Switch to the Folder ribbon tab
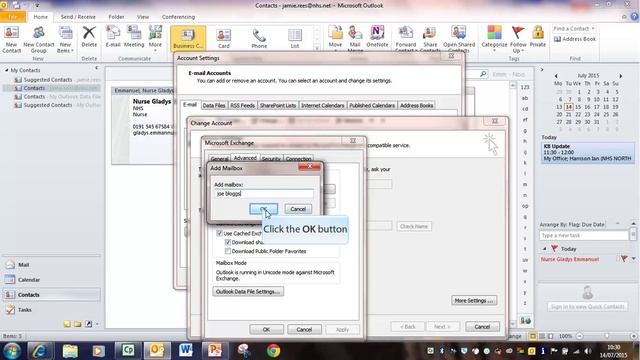Screen dimensions: 640x360 116,17
